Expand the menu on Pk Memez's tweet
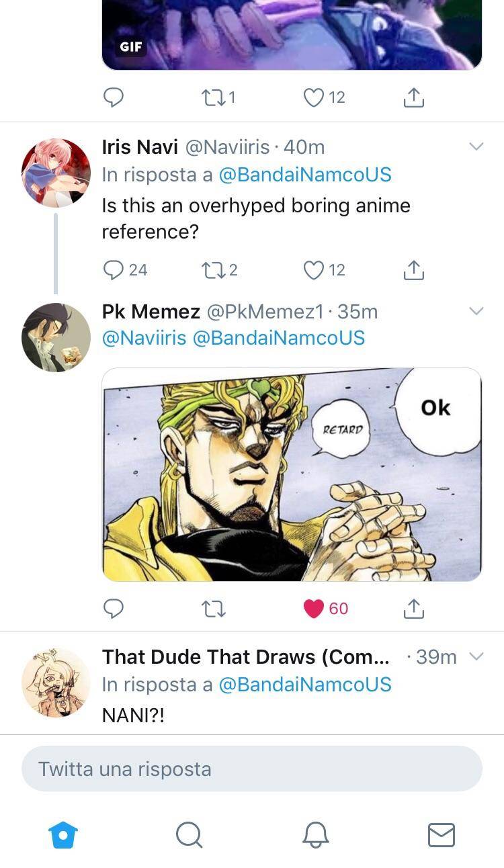 pyautogui.click(x=476, y=311)
